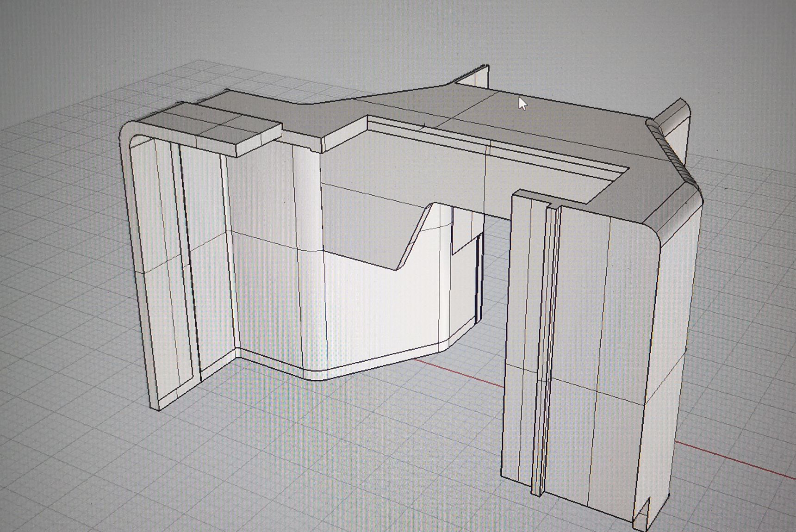The image size is (796, 532).
Task: Click empty grid area at bottom-left of viewport
Action: coord(69,463)
